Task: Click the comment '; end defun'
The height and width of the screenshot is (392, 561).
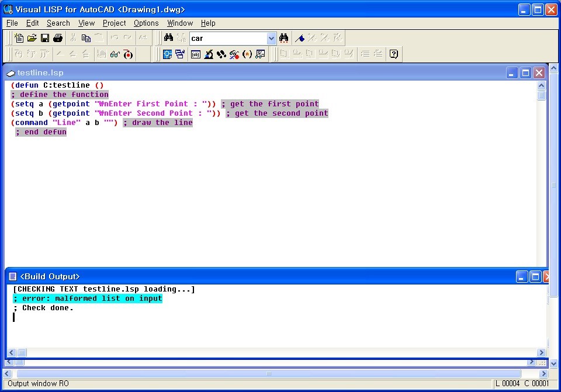Action: point(41,132)
